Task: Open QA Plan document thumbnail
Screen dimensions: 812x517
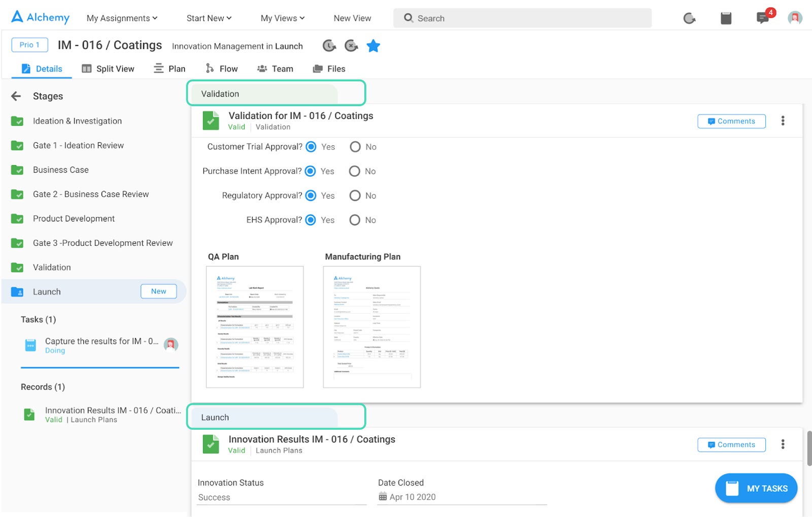Action: 255,327
